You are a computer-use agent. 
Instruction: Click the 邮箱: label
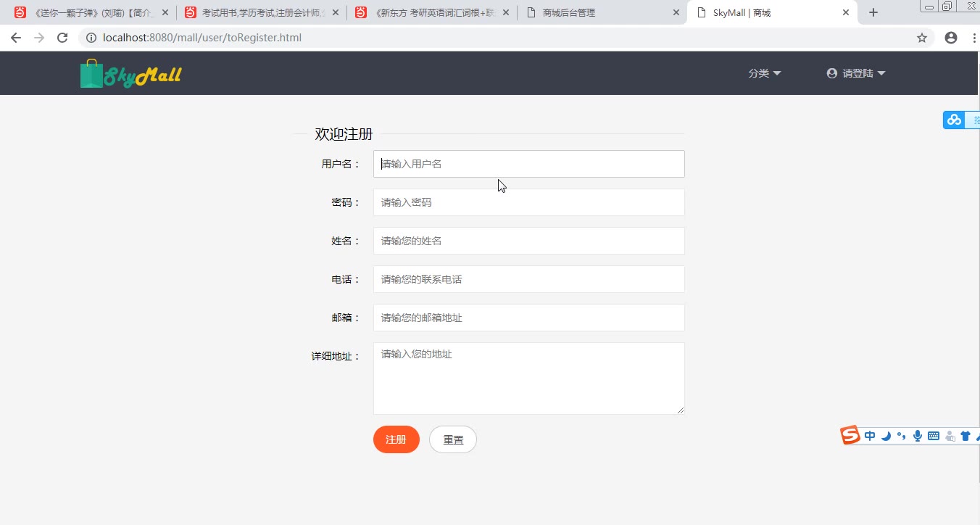coord(346,318)
